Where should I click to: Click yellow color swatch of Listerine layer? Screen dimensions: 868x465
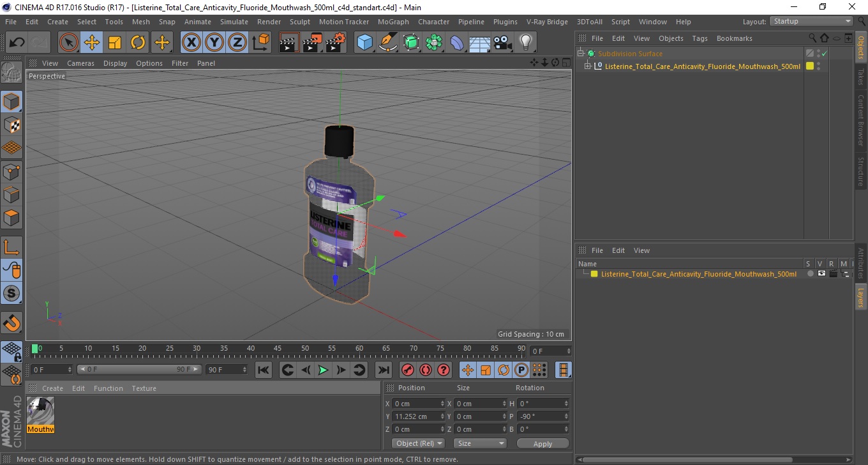(594, 274)
